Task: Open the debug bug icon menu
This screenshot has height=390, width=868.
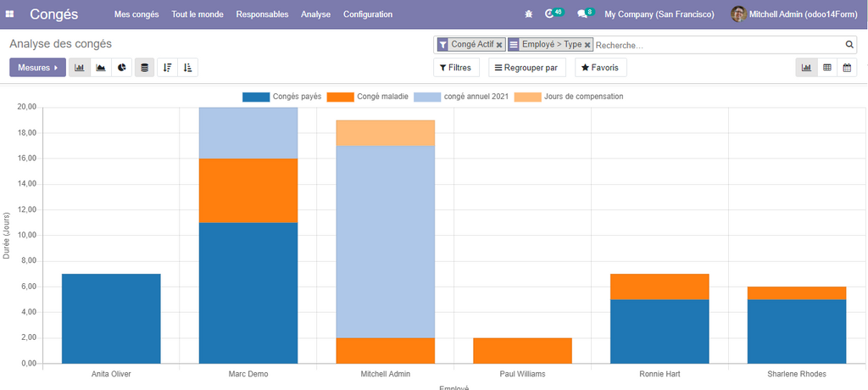Action: pyautogui.click(x=529, y=14)
